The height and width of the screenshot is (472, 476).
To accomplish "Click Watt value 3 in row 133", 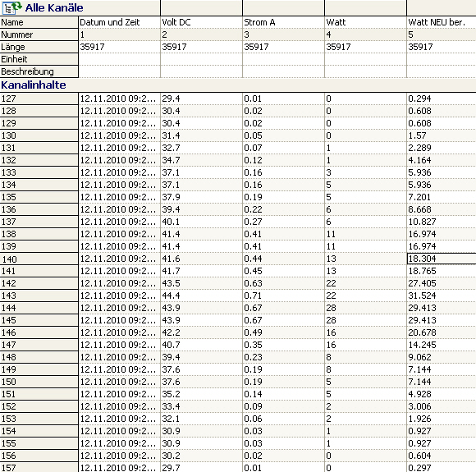I will pyautogui.click(x=329, y=172).
